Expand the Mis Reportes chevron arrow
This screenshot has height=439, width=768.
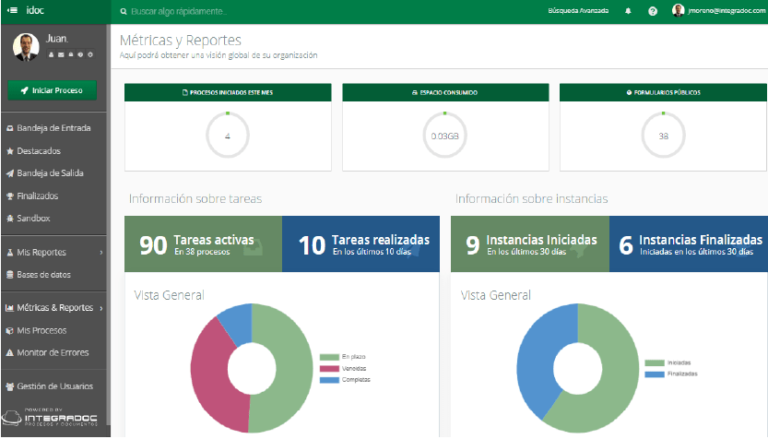coord(101,253)
